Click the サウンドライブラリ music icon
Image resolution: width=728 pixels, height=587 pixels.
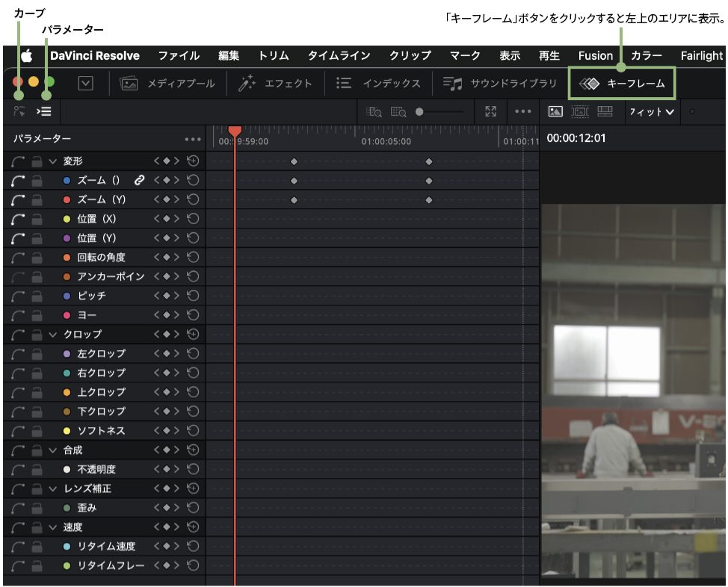pos(452,84)
